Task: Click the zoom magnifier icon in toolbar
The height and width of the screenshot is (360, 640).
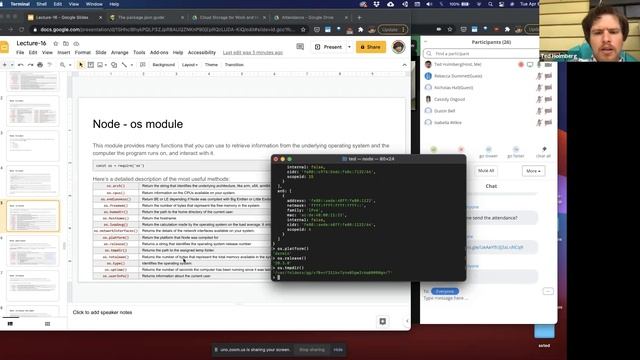Action: 62,65
